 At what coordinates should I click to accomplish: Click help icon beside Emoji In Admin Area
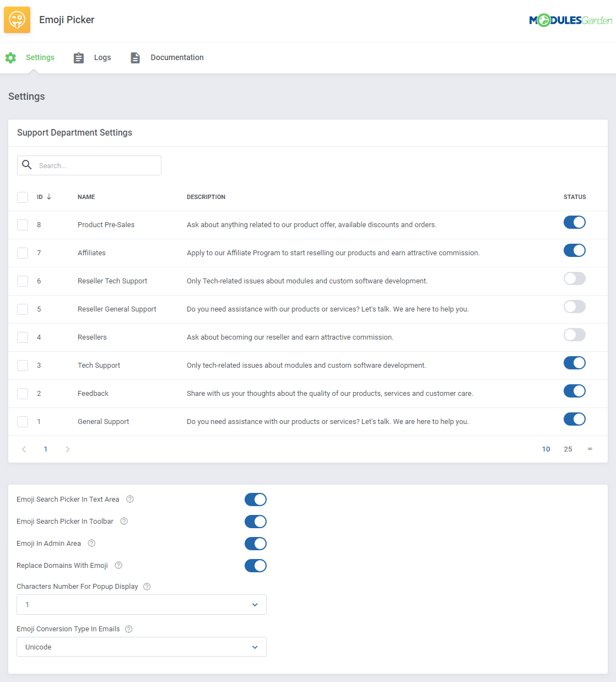(x=91, y=543)
